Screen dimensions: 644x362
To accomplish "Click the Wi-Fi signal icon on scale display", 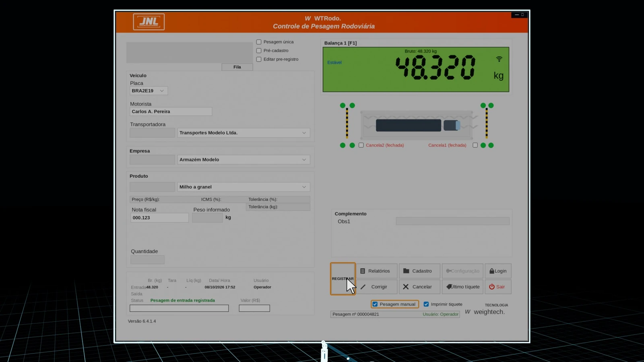I will [x=499, y=59].
